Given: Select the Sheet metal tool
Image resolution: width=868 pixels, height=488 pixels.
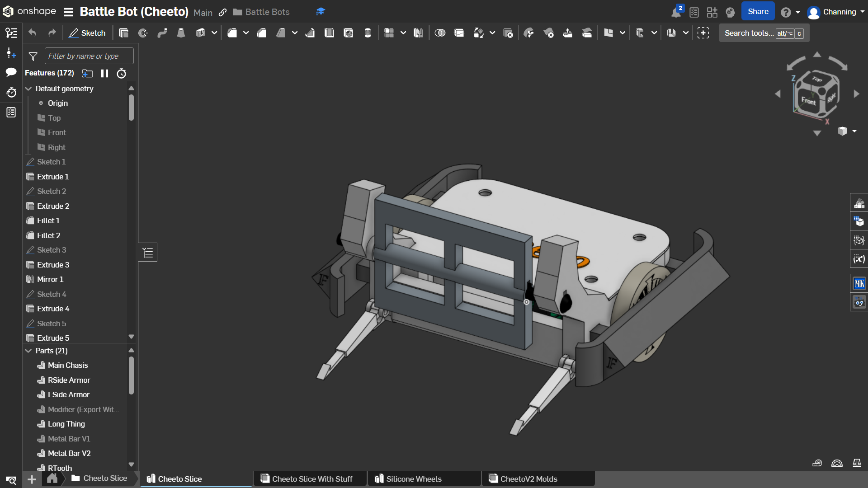Looking at the screenshot, I should 672,33.
